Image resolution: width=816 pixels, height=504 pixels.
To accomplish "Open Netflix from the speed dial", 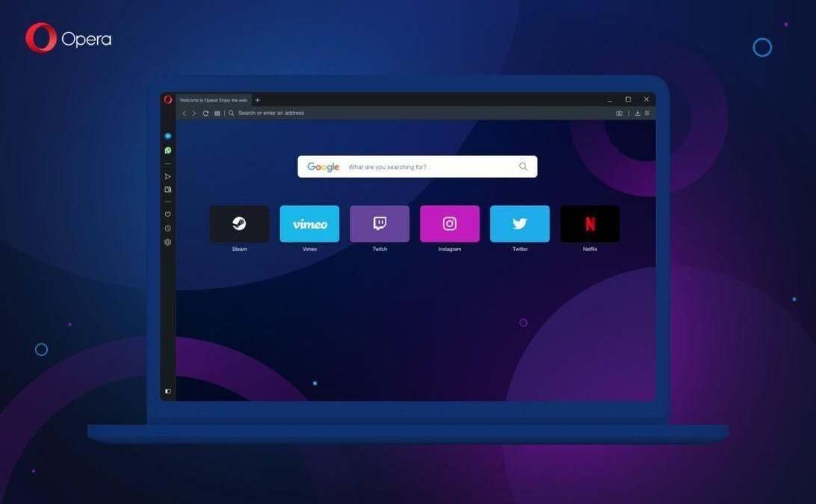I will click(590, 223).
